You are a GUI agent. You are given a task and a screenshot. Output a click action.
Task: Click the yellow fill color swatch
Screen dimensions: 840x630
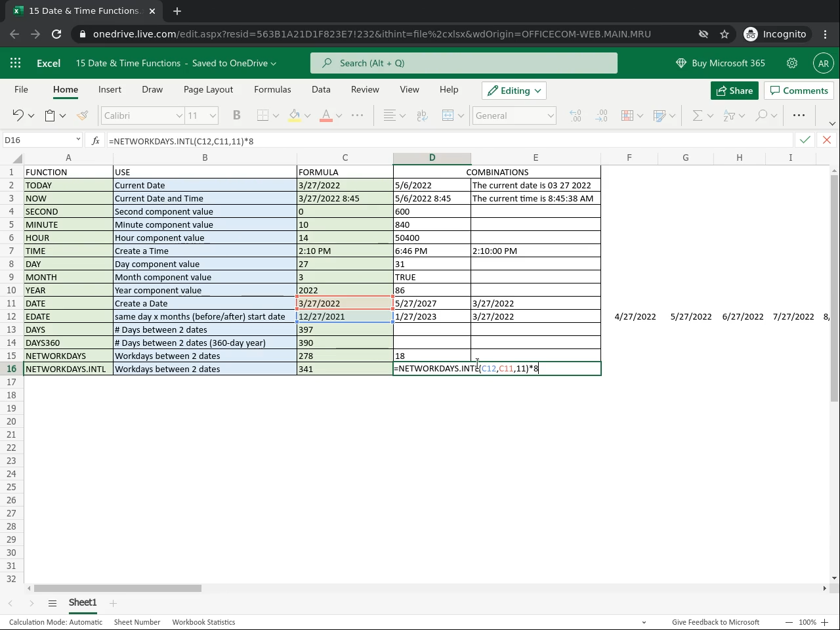coord(295,115)
